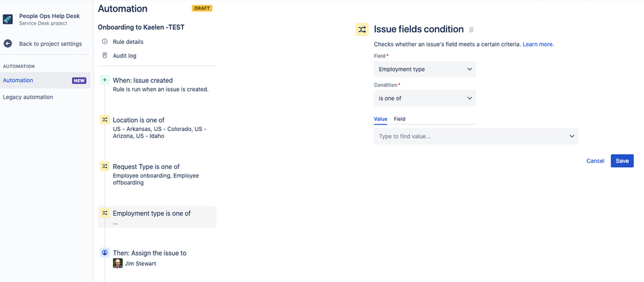The width and height of the screenshot is (644, 282).
Task: Click the Rule details info icon
Action: (105, 42)
